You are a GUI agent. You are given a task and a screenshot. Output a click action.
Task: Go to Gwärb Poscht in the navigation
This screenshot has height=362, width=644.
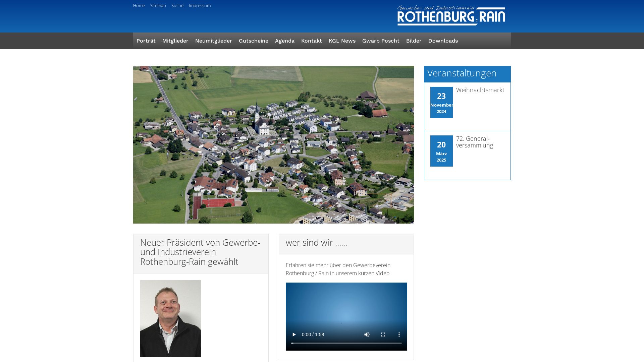coord(381,41)
